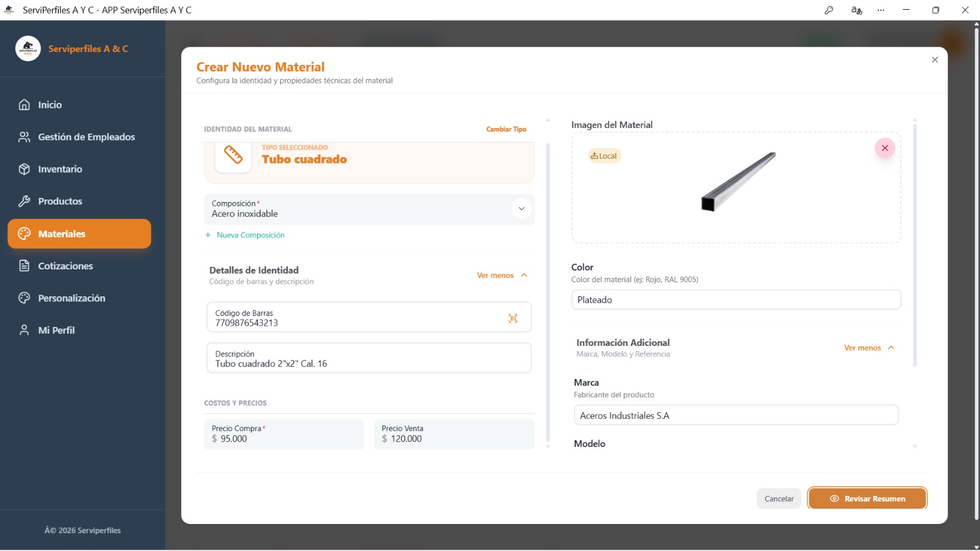This screenshot has width=980, height=551.
Task: Click Revisar Resumen button
Action: 867,499
